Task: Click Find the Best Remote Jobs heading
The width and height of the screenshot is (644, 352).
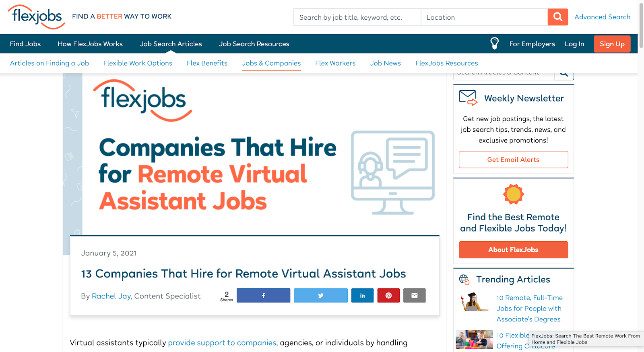Action: point(513,223)
